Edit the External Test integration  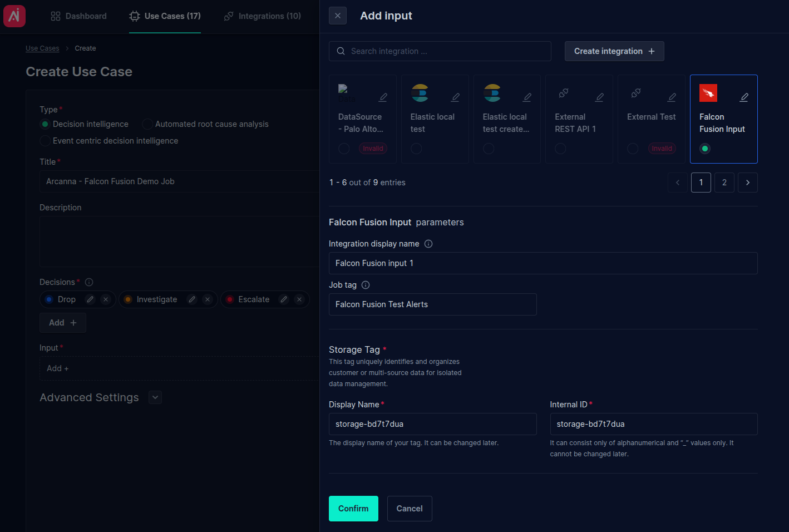coord(672,97)
